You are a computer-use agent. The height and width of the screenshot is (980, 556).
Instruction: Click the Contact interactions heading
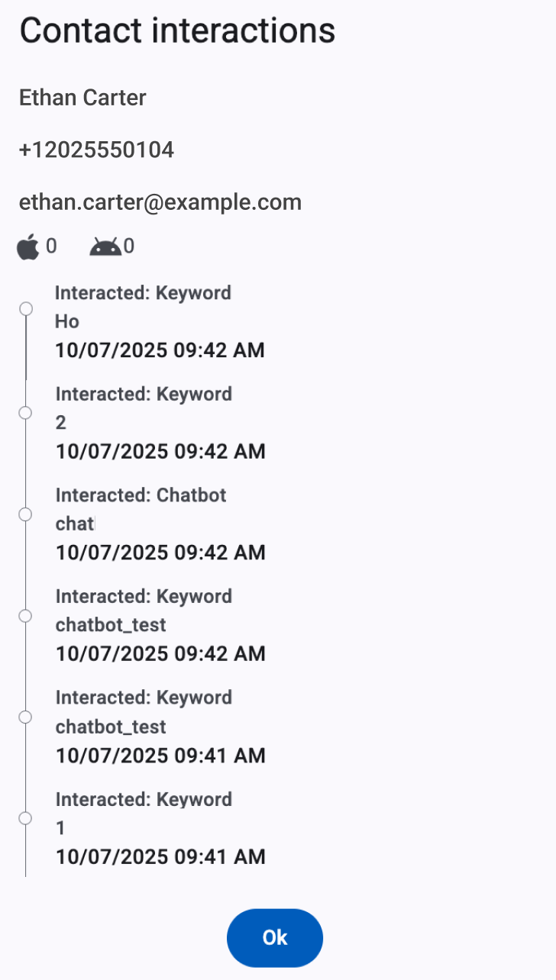(x=177, y=31)
